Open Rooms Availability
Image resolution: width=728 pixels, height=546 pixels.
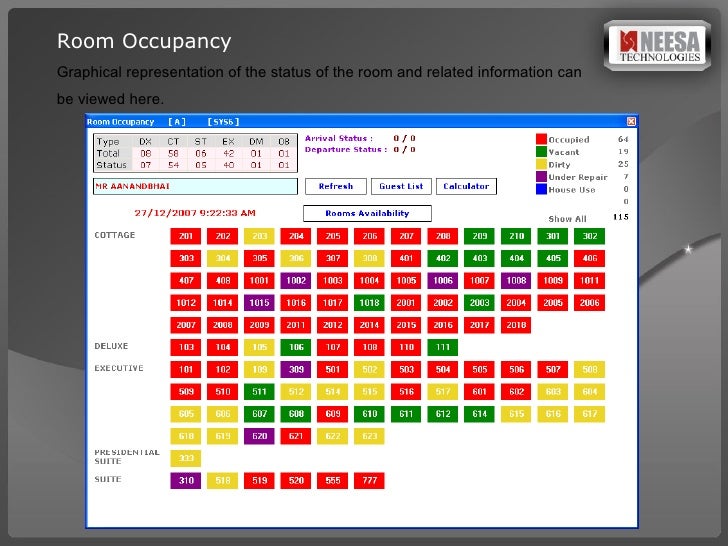point(367,213)
